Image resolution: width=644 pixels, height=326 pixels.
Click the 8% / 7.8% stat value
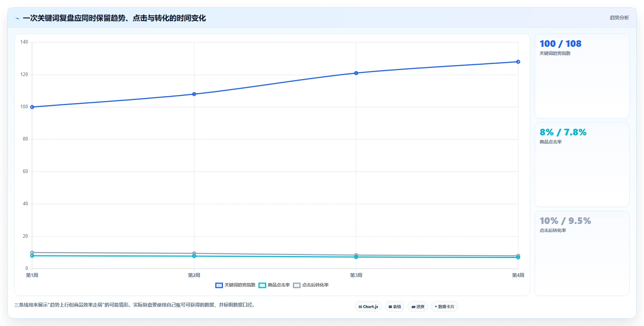(563, 132)
